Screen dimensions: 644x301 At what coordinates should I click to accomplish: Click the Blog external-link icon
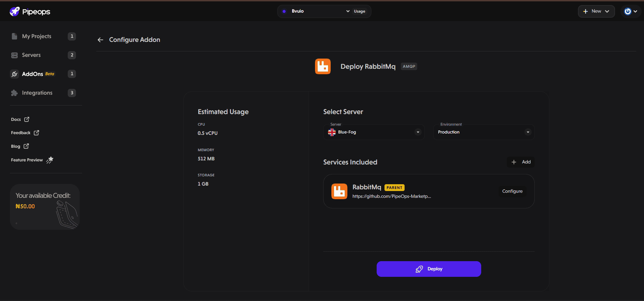tap(26, 146)
